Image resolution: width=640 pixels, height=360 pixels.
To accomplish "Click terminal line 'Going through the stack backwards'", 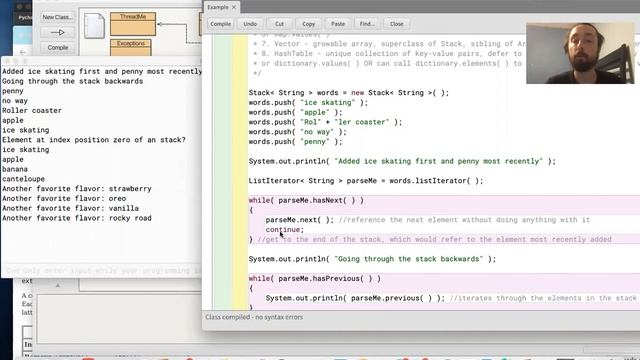I will pos(73,81).
